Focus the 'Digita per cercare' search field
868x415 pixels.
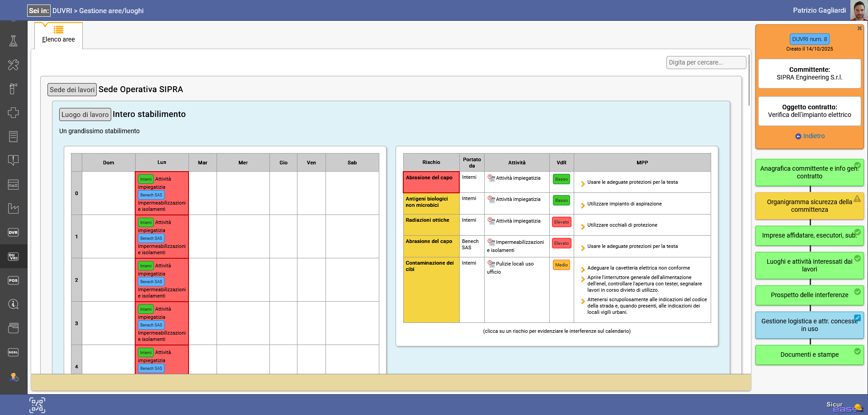(x=706, y=62)
